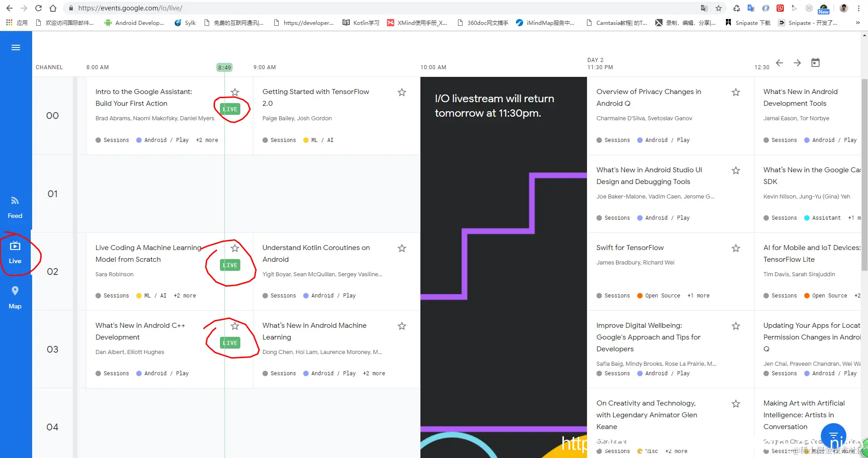The height and width of the screenshot is (458, 868).
Task: Open the Snipaste 下载 bookmark
Action: point(748,23)
